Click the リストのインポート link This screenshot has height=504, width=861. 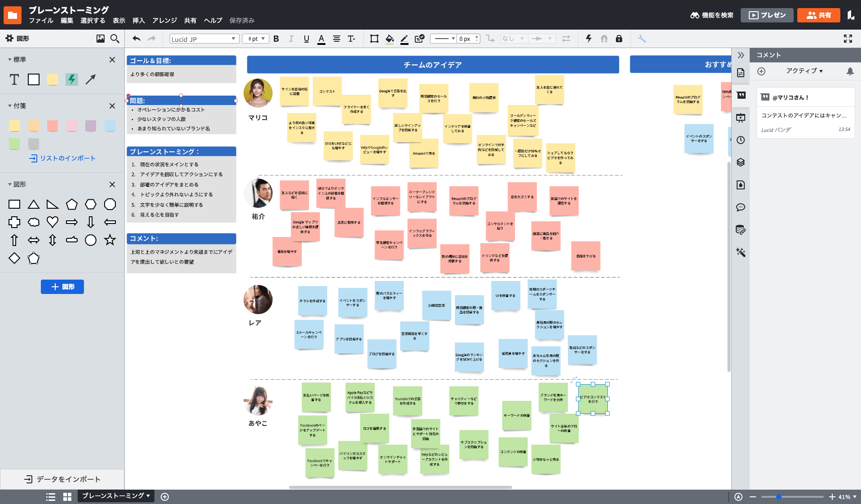tap(62, 158)
